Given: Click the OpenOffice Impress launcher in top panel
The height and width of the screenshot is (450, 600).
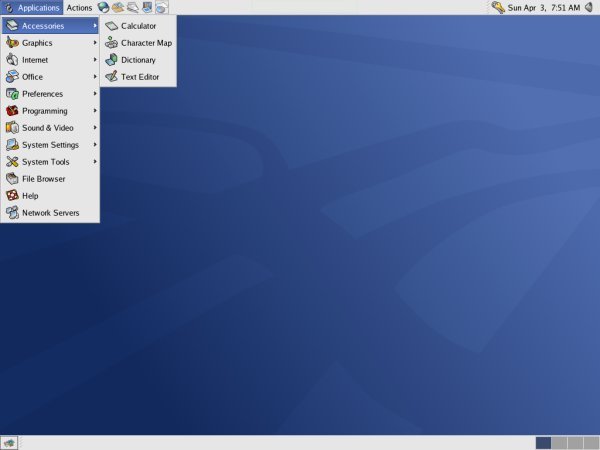Looking at the screenshot, I should click(x=146, y=7).
